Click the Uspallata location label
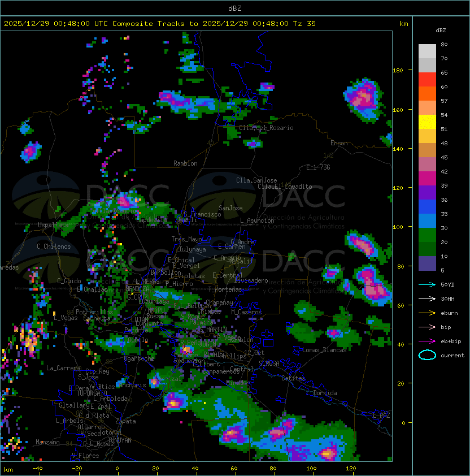This screenshot has height=476, width=470. 54,225
